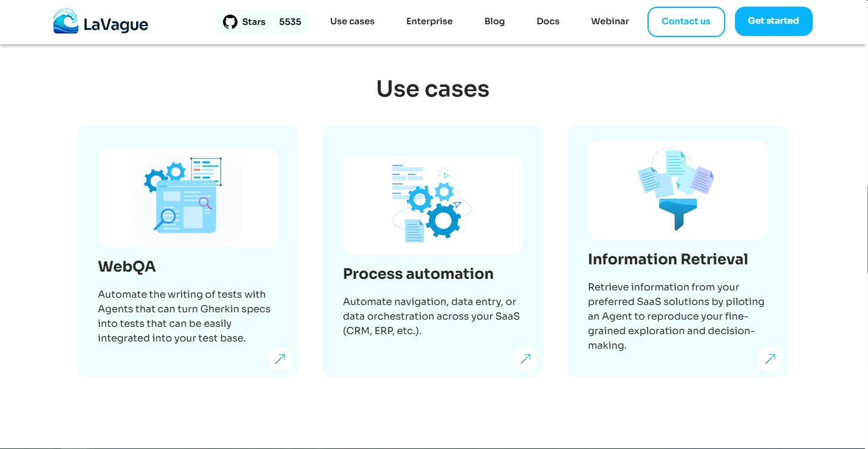Click the "Retrieve information from your" description
Screen dimensions: 868x449
(676, 316)
